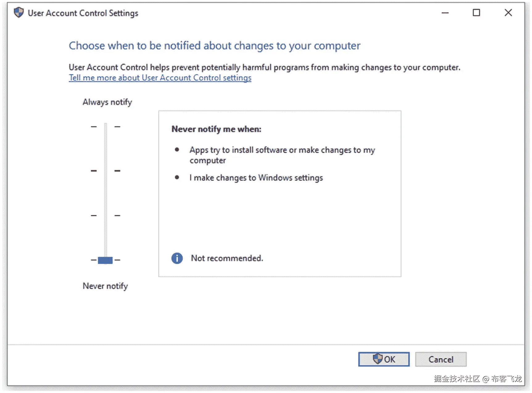Click the blue notification level slider thumb
The image size is (532, 393).
coord(105,260)
